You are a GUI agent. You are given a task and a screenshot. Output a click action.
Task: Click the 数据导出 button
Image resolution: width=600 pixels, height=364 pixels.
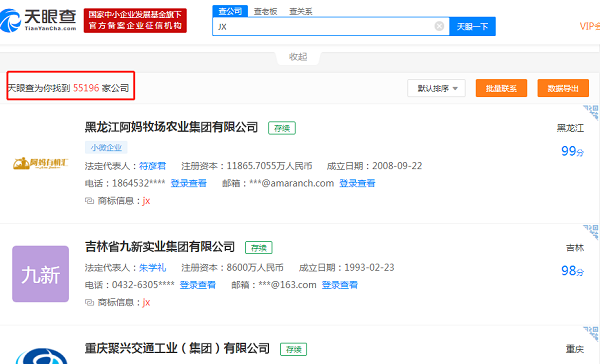pos(563,88)
